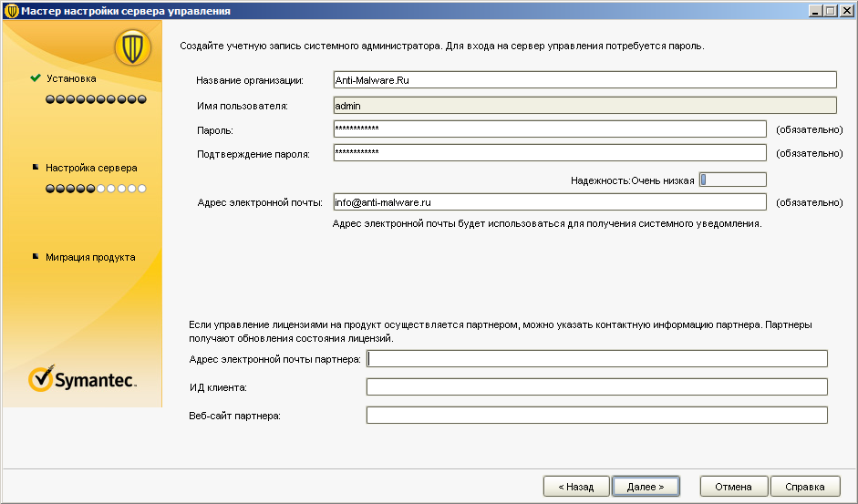Screen dimensions: 858x504
Task: Select the Настройка сервера step
Action: tap(91, 168)
